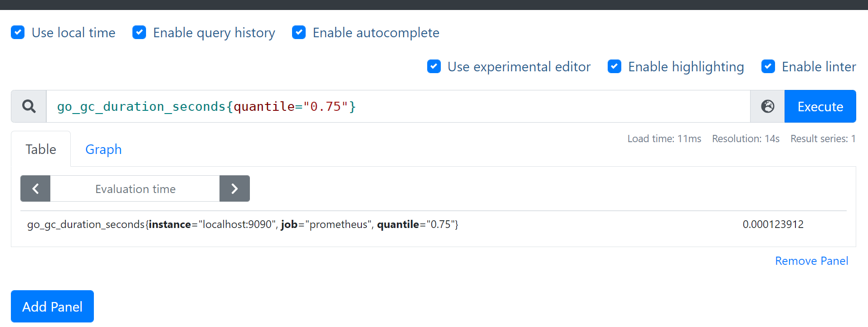Select the Table tab
The height and width of the screenshot is (327, 868).
(41, 149)
